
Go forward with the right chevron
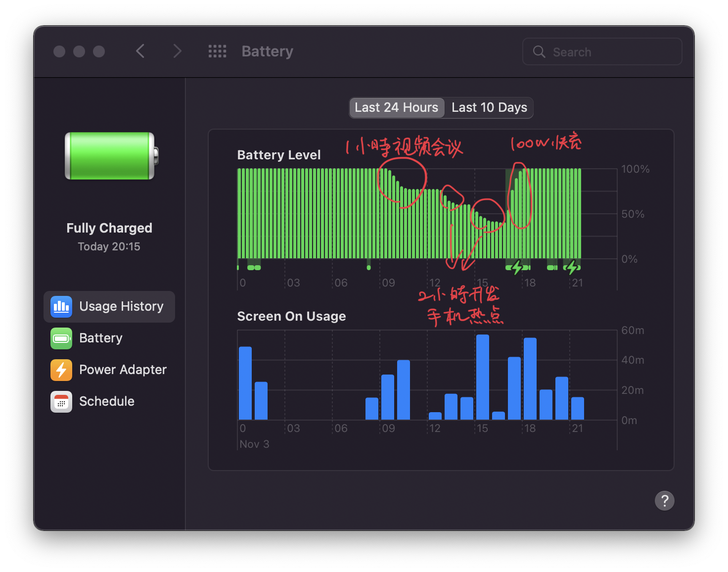pyautogui.click(x=177, y=51)
